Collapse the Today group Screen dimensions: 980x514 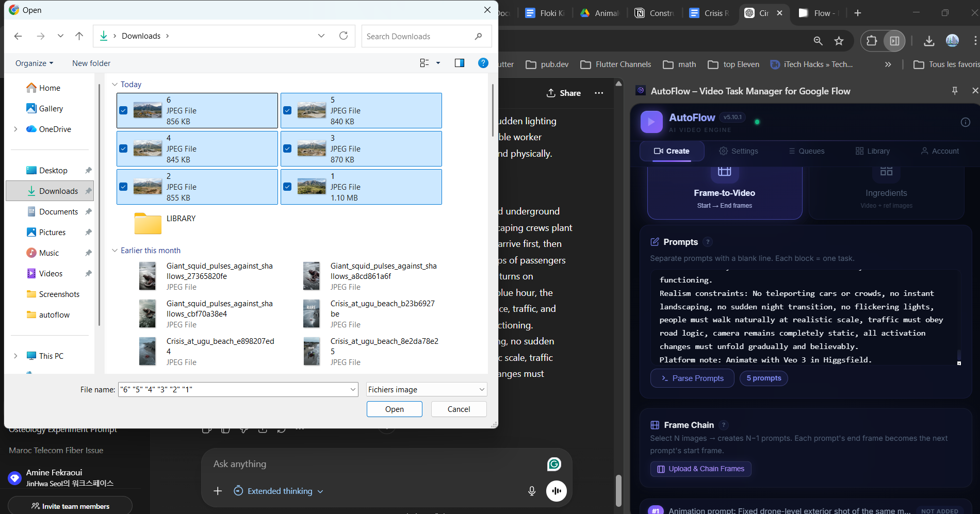point(115,84)
